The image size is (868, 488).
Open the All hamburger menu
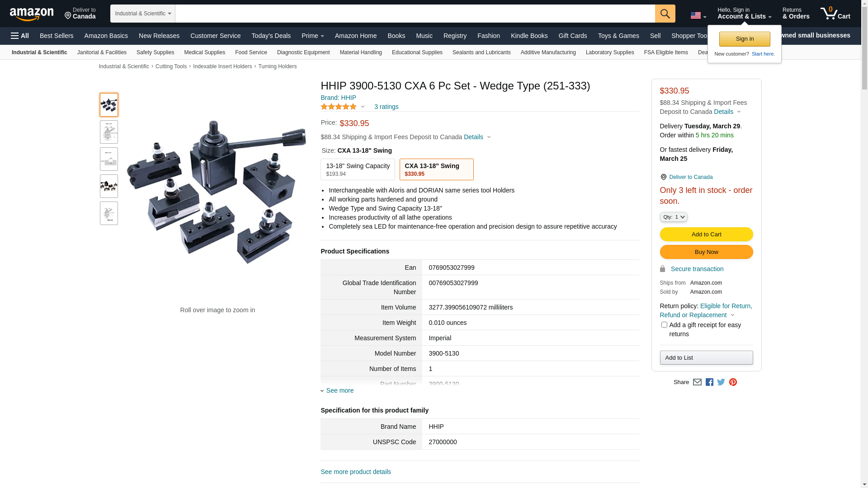coord(20,36)
